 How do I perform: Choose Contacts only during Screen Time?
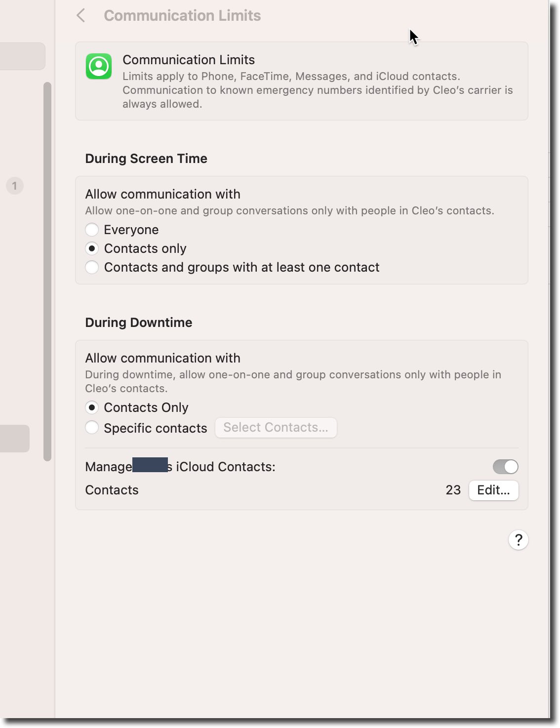click(92, 248)
